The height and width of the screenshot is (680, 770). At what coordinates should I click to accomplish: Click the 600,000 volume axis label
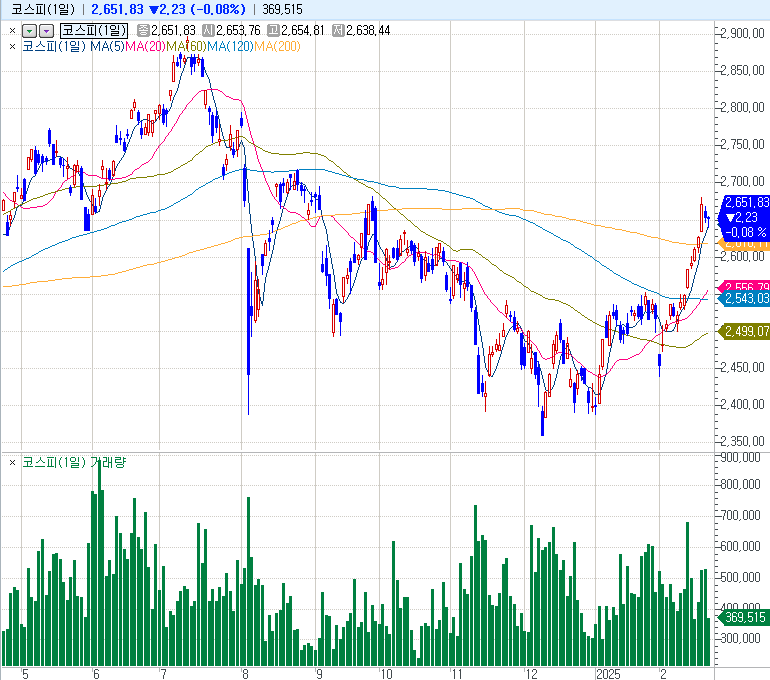pyautogui.click(x=741, y=546)
